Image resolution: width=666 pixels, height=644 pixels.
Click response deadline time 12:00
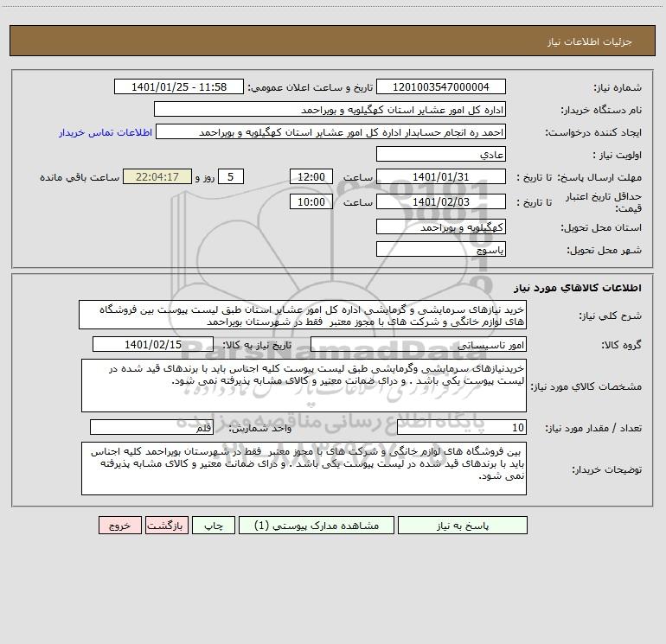[x=311, y=176]
